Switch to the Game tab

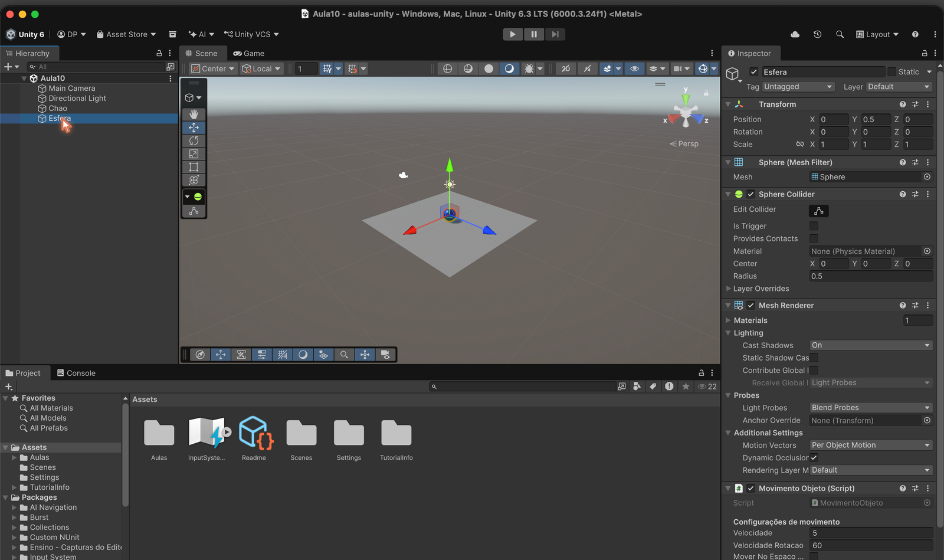[x=248, y=53]
